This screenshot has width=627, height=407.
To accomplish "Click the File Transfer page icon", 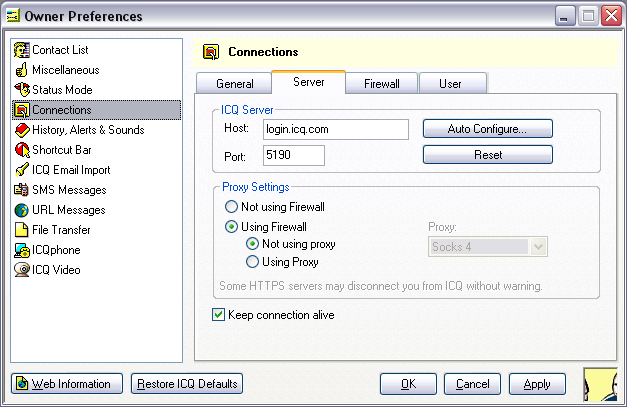I will click(22, 230).
